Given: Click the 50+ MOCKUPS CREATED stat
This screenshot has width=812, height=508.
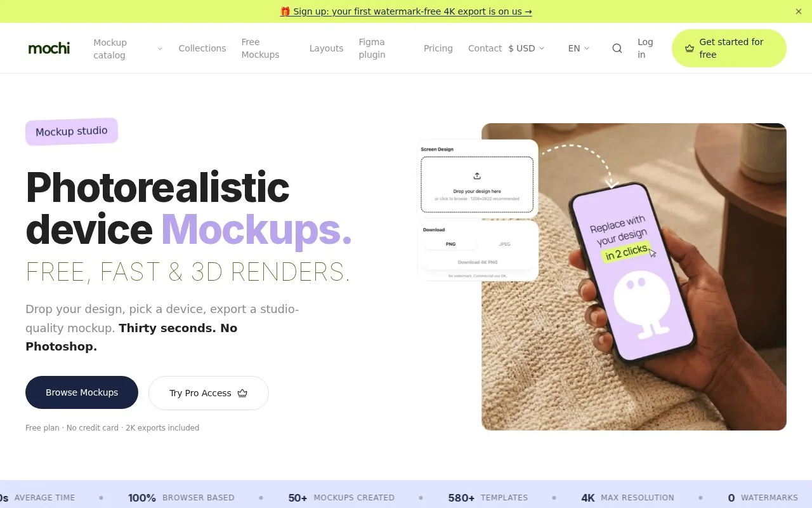Looking at the screenshot, I should [341, 498].
